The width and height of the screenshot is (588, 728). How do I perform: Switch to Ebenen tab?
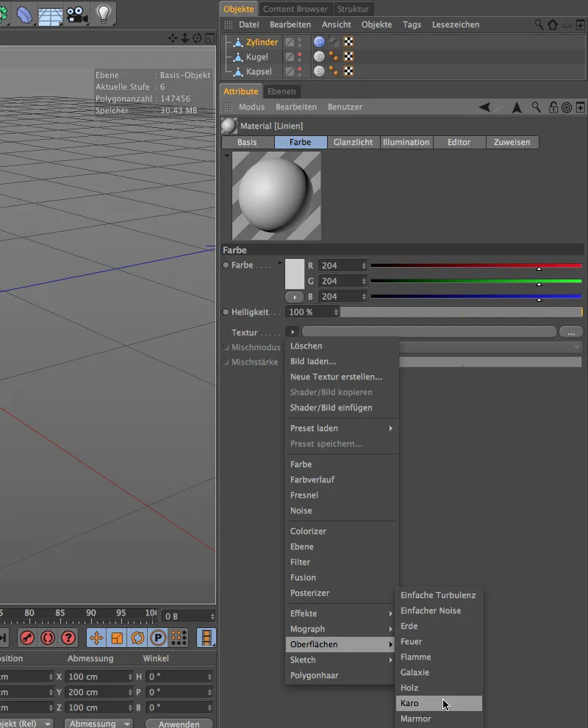[282, 91]
